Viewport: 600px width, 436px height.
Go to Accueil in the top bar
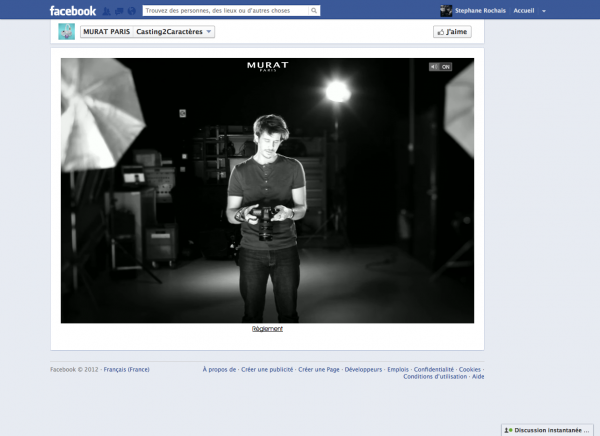click(523, 11)
